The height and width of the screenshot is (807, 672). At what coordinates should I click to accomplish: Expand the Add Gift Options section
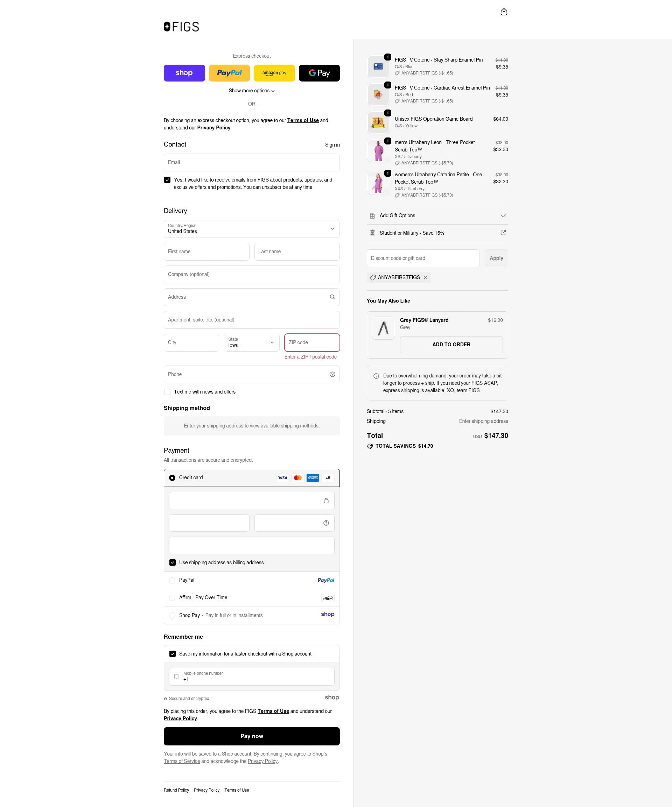[x=437, y=215]
